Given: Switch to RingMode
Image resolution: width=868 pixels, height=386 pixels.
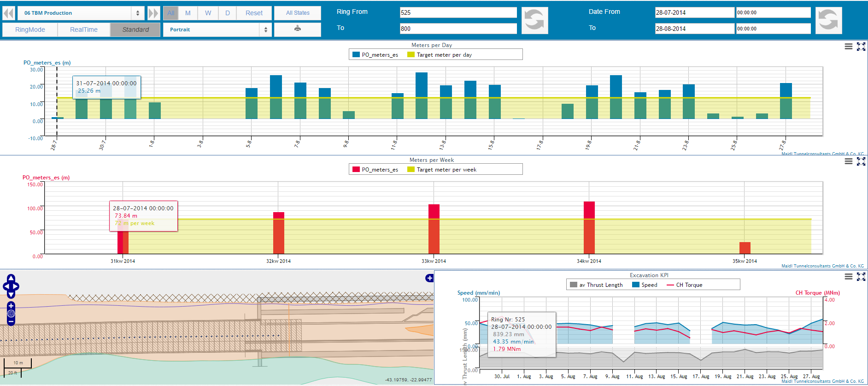Looking at the screenshot, I should pos(30,30).
